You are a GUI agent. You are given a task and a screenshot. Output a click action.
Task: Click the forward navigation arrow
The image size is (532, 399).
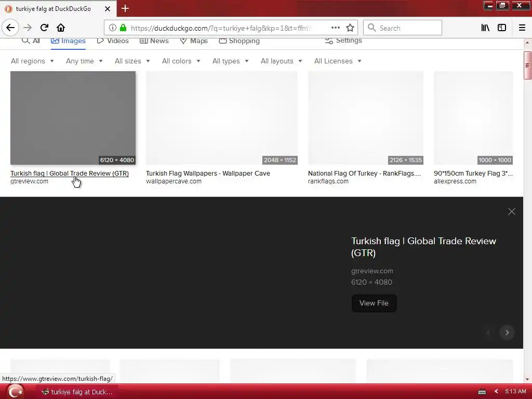[x=28, y=28]
